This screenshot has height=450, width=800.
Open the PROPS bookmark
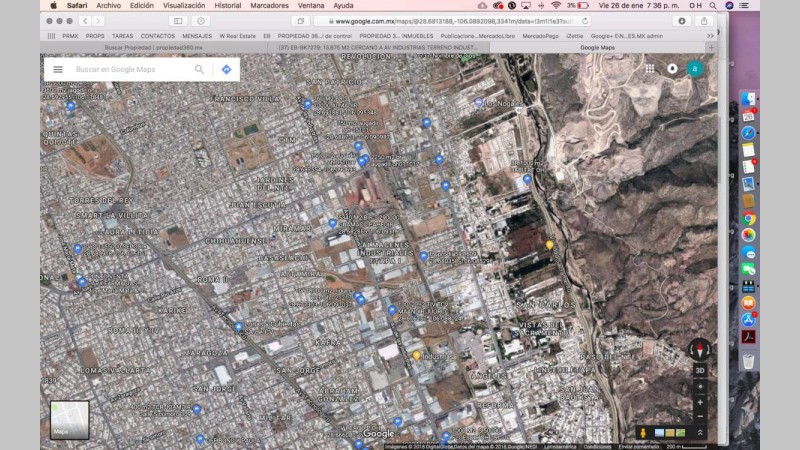95,36
